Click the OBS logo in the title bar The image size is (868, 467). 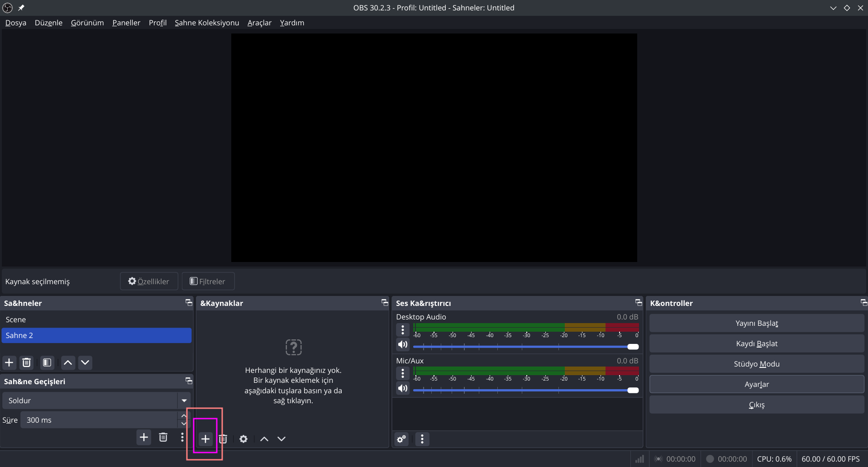point(8,8)
